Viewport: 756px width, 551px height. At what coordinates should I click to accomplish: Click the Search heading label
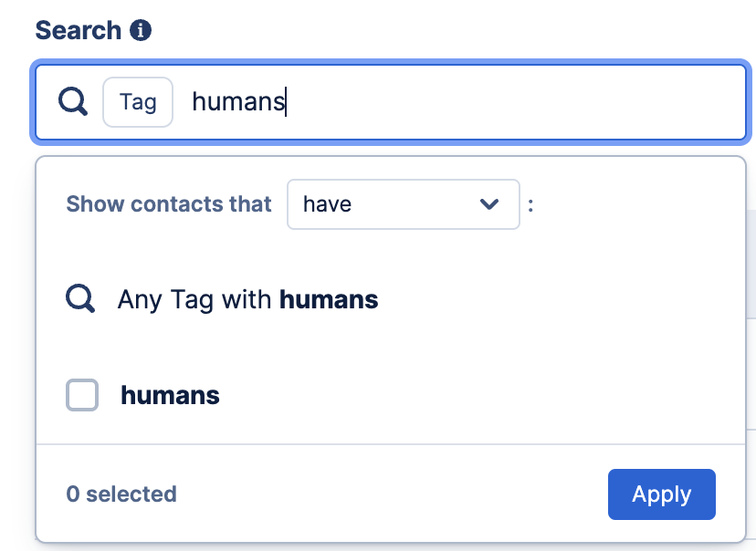tap(79, 30)
